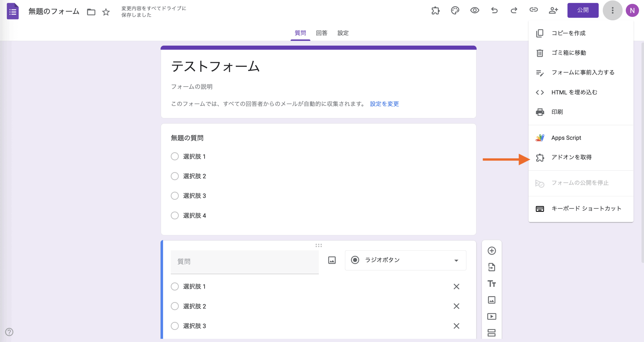644x342 pixels.
Task: Choose 選択肢 2 in the new question
Action: pyautogui.click(x=175, y=306)
